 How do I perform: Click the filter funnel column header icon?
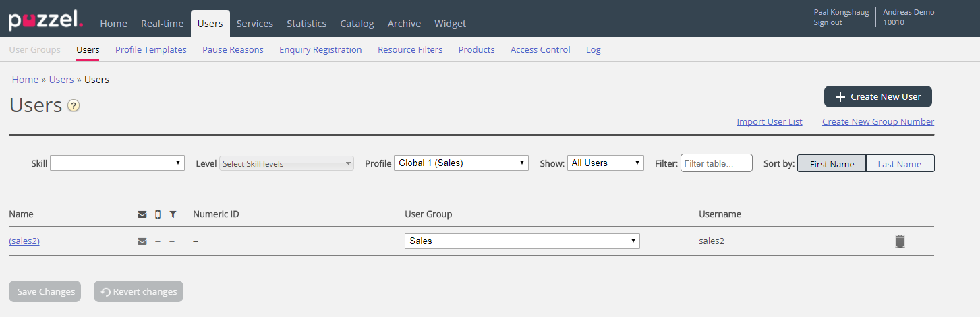click(x=173, y=214)
